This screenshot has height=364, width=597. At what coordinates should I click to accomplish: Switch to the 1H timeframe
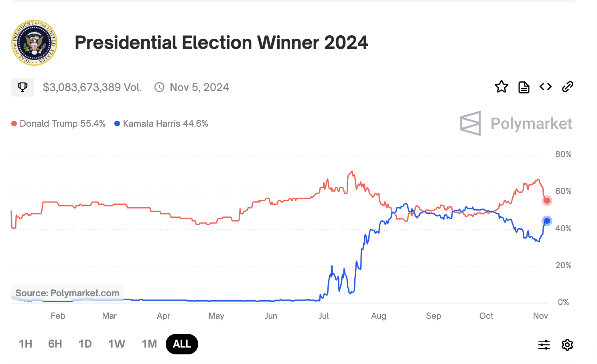pos(25,344)
